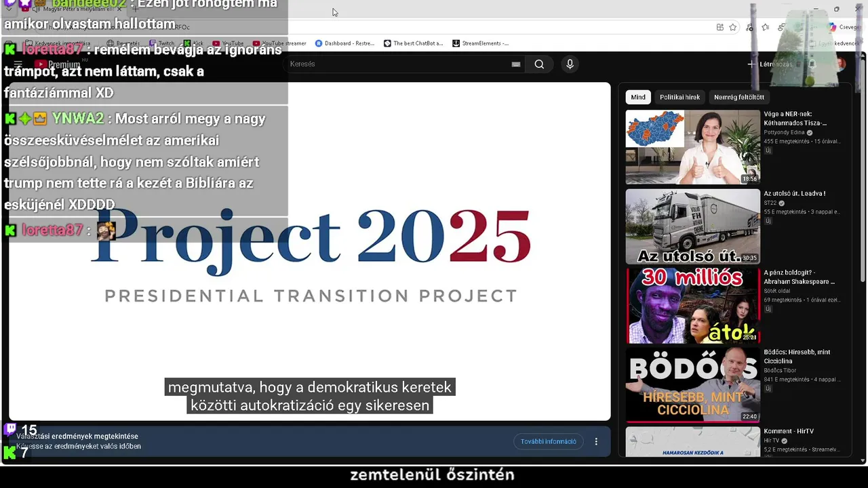Click title Az utolsó út. Leadva !
Image resolution: width=868 pixels, height=488 pixels.
(x=794, y=193)
